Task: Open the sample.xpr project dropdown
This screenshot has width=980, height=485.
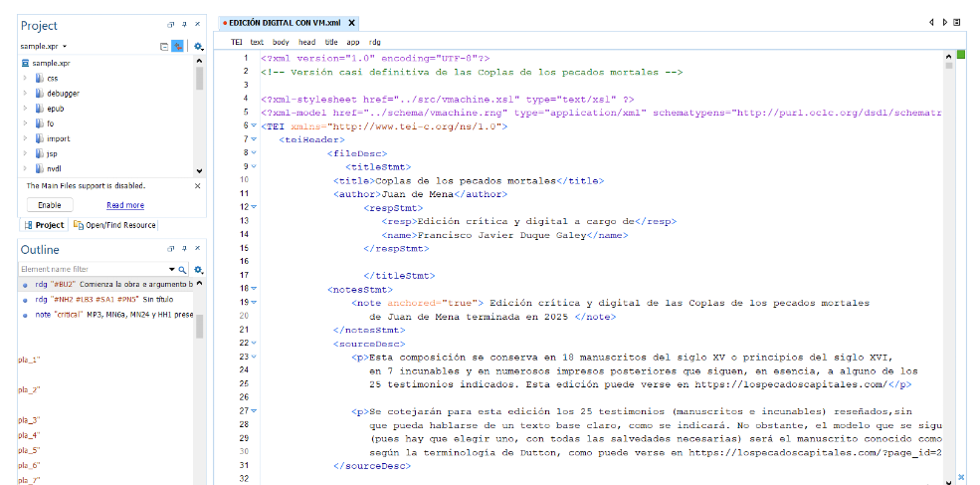Action: coord(65,47)
